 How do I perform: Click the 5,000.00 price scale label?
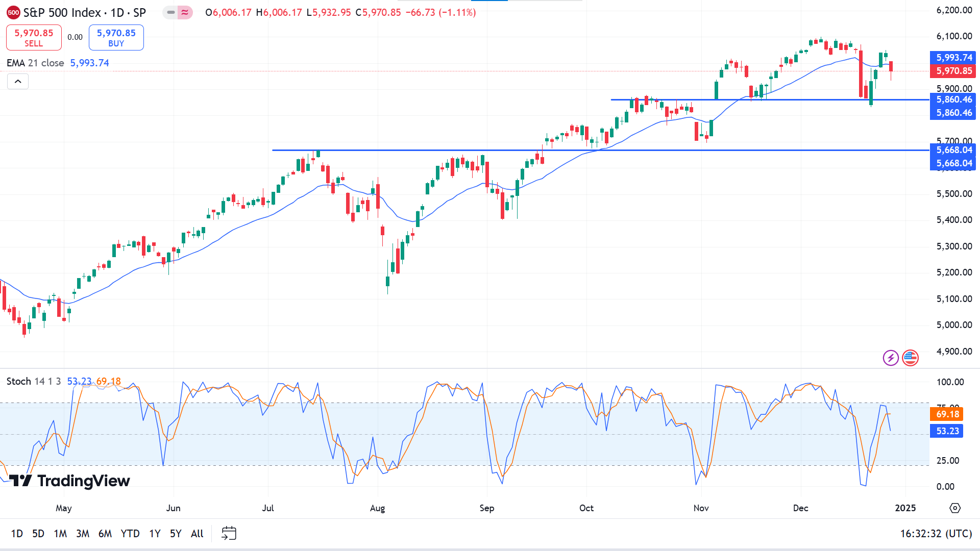954,325
